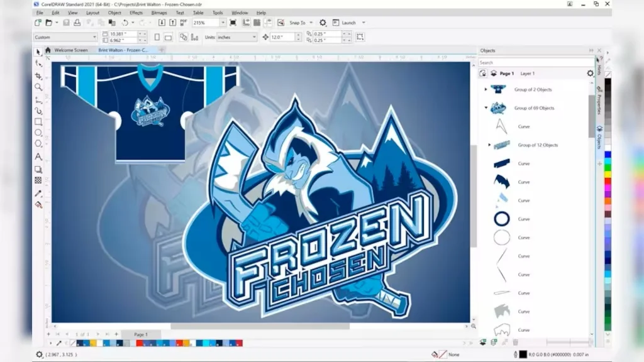Open the Effects menu
This screenshot has height=362, width=644.
point(136,13)
